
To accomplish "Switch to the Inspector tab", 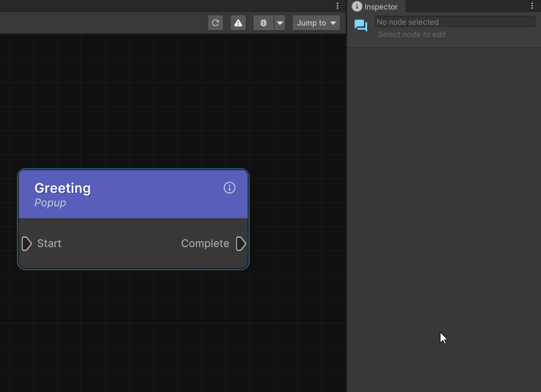I will pyautogui.click(x=375, y=6).
